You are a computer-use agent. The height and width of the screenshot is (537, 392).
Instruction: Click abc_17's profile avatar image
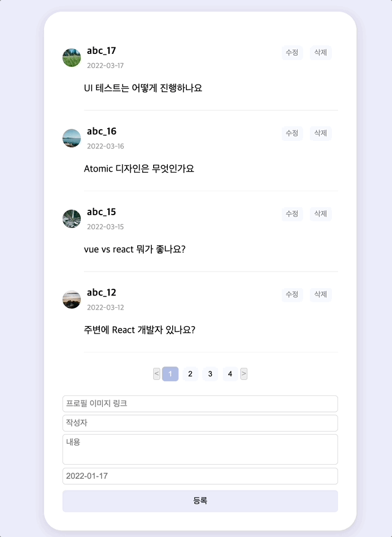[x=72, y=57]
